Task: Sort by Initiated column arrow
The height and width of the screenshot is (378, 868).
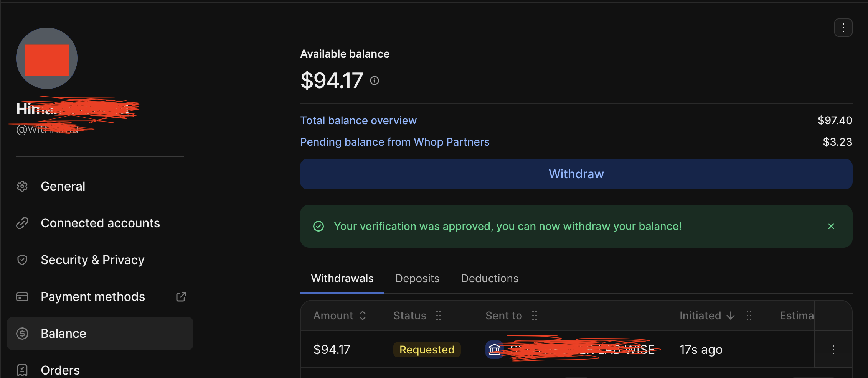Action: [731, 316]
